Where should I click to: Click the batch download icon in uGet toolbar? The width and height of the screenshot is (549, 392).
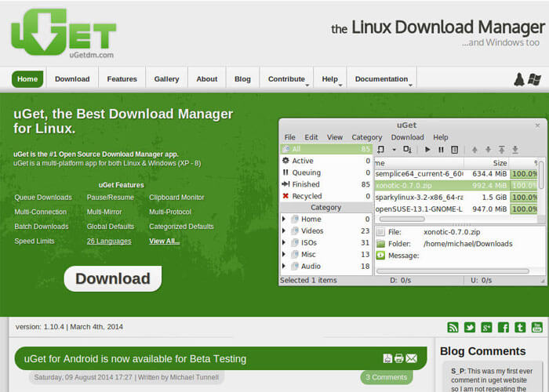coord(407,150)
